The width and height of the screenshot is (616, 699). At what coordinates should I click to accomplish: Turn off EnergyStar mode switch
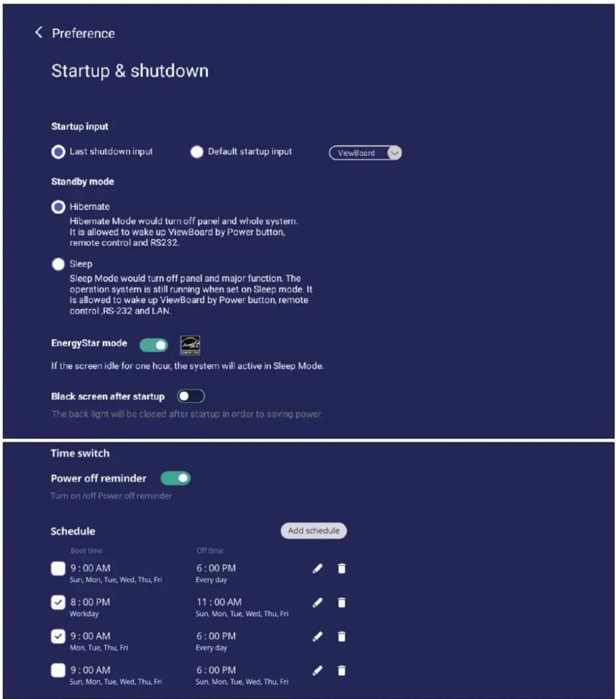[x=154, y=345]
